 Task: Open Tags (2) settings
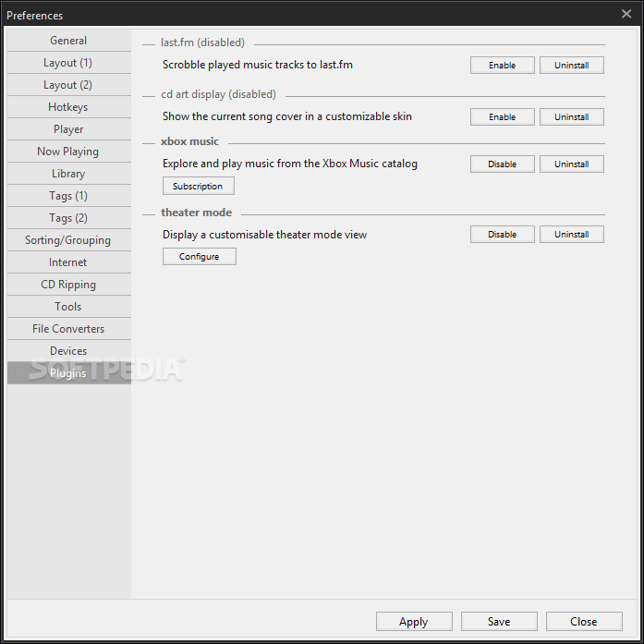pyautogui.click(x=68, y=218)
